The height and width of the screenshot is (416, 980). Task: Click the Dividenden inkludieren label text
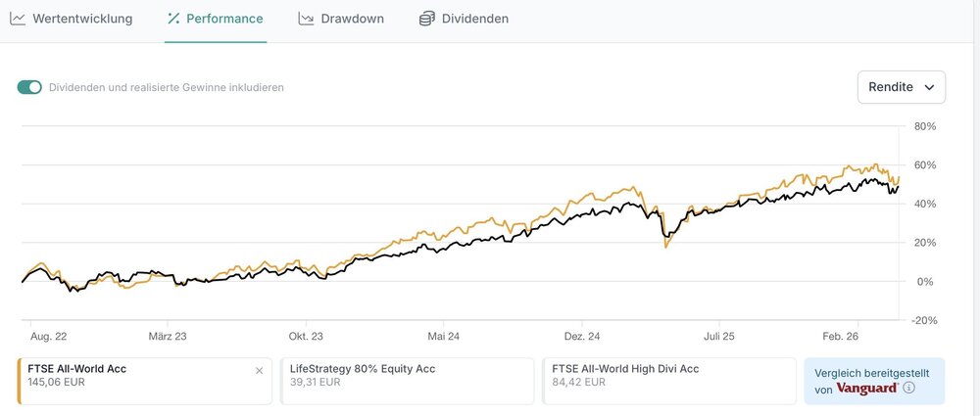click(167, 87)
